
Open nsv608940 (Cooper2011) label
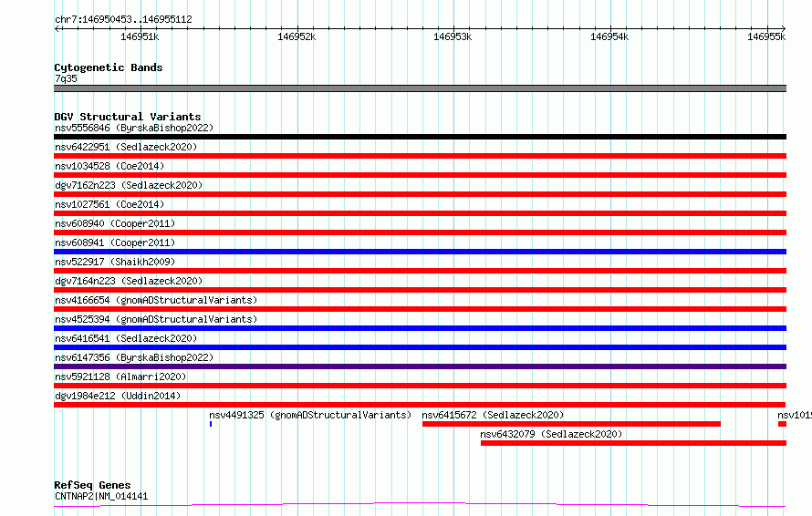click(115, 223)
